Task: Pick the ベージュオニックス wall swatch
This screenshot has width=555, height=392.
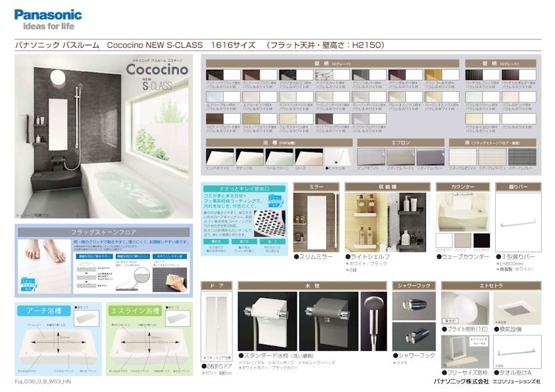Action: [442, 97]
